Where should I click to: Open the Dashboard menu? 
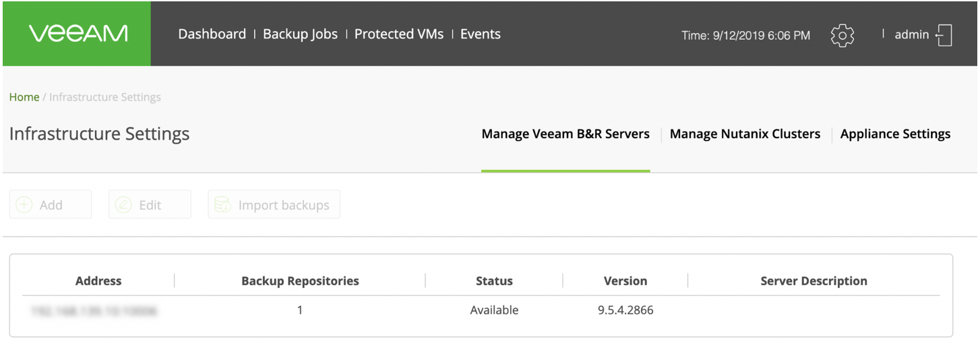[x=212, y=34]
